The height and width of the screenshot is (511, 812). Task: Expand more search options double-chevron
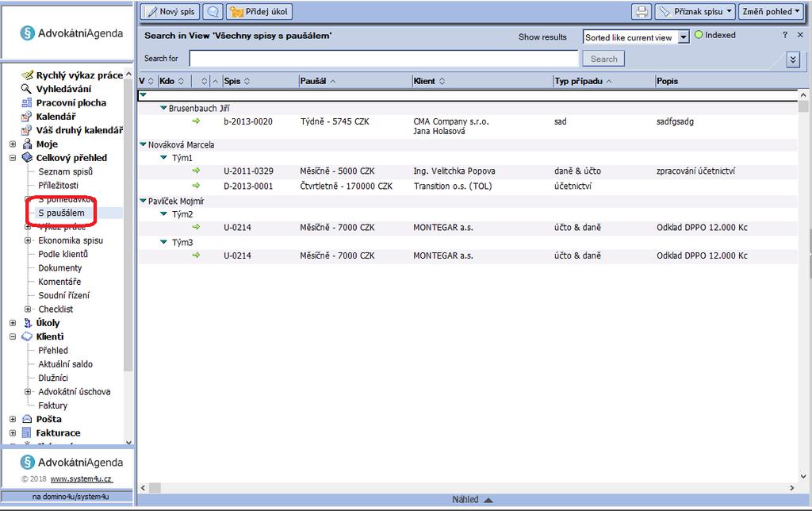(x=793, y=60)
